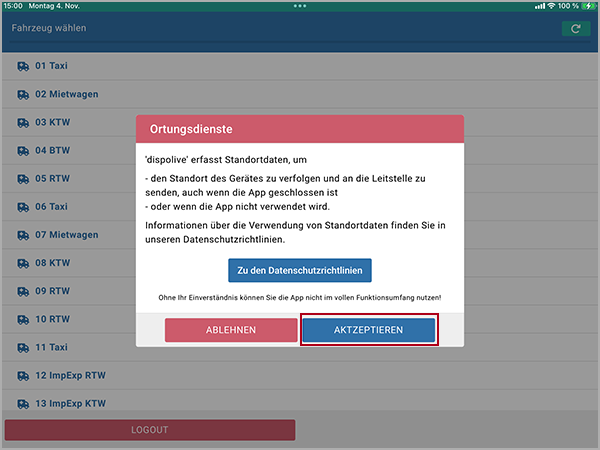
Task: Pick vehicle label 06 Taxi
Action: click(51, 207)
